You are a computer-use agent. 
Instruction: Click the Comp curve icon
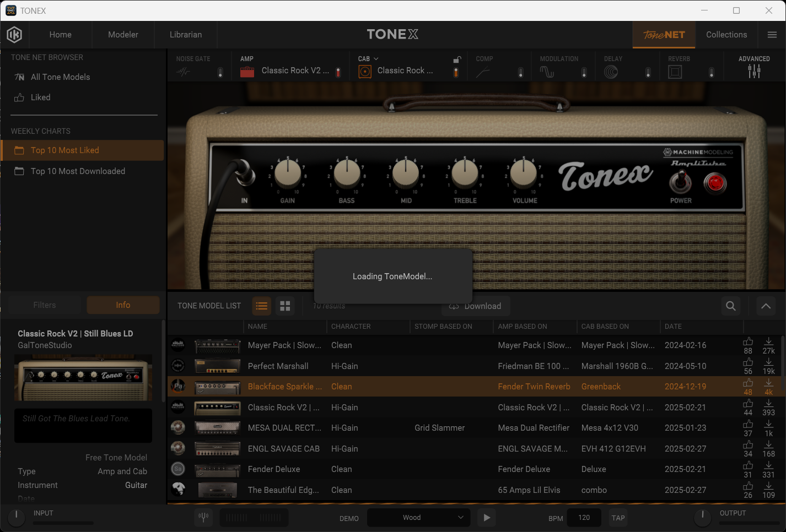[483, 72]
